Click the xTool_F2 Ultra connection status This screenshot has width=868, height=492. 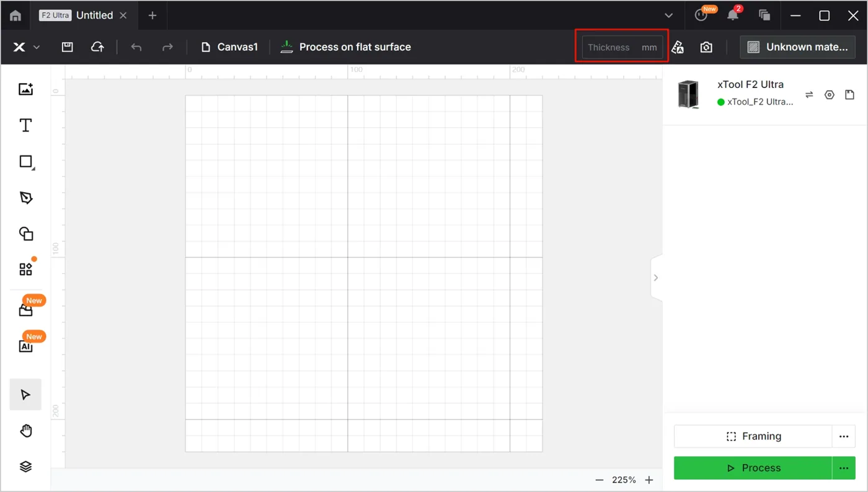click(755, 102)
